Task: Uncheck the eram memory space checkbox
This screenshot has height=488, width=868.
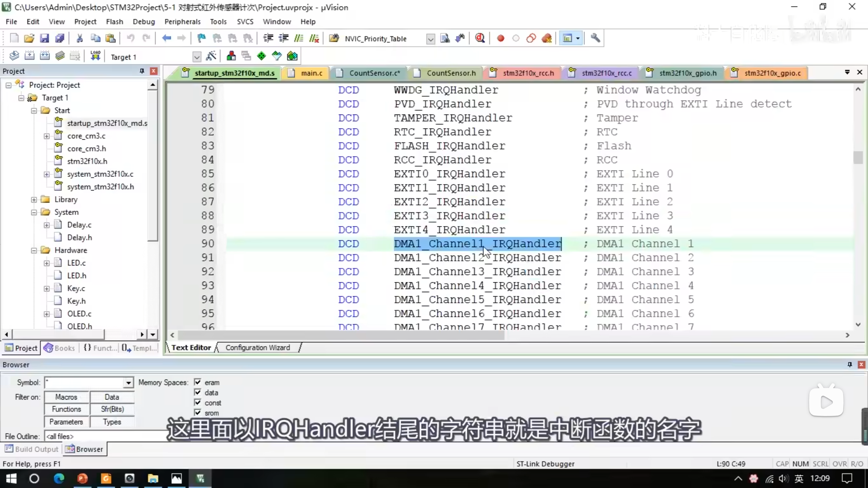Action: click(198, 382)
